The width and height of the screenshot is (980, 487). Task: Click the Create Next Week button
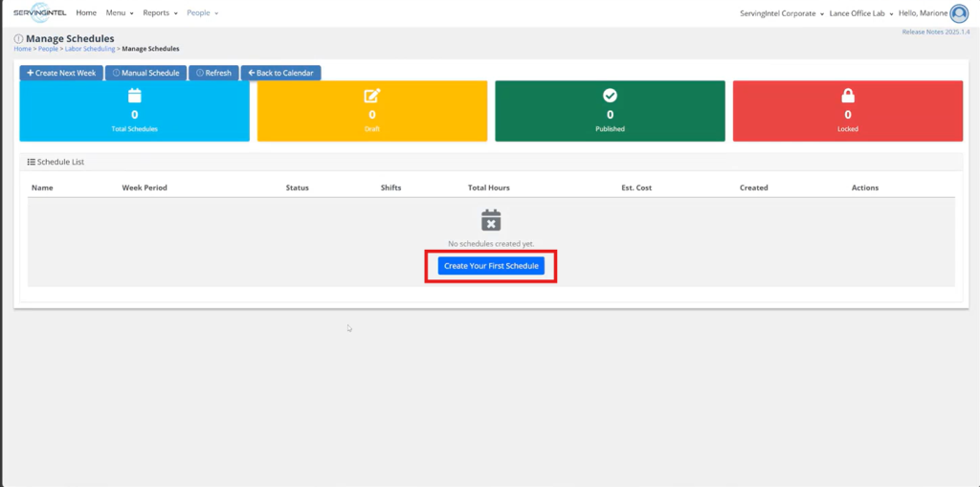(x=61, y=73)
